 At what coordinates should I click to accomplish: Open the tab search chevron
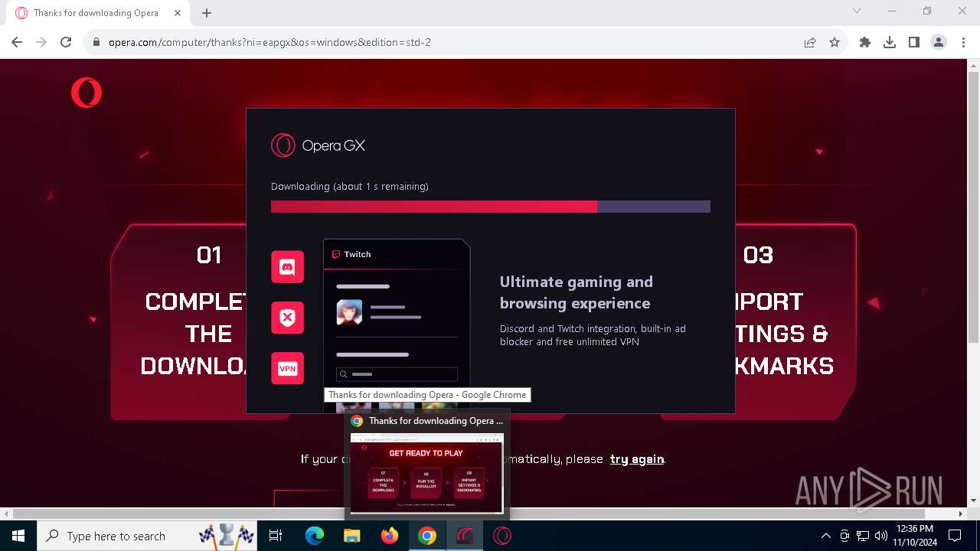pyautogui.click(x=857, y=11)
